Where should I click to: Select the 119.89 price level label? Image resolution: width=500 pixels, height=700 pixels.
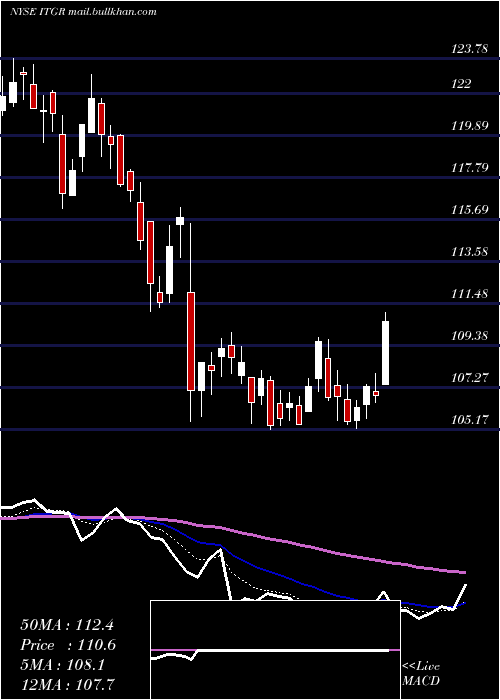pyautogui.click(x=469, y=125)
